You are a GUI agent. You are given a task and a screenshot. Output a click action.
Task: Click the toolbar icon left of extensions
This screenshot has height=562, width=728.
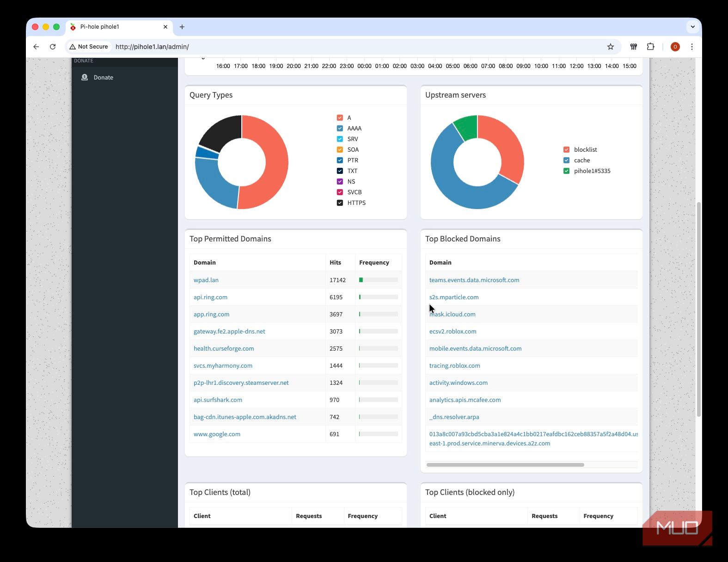pyautogui.click(x=634, y=47)
